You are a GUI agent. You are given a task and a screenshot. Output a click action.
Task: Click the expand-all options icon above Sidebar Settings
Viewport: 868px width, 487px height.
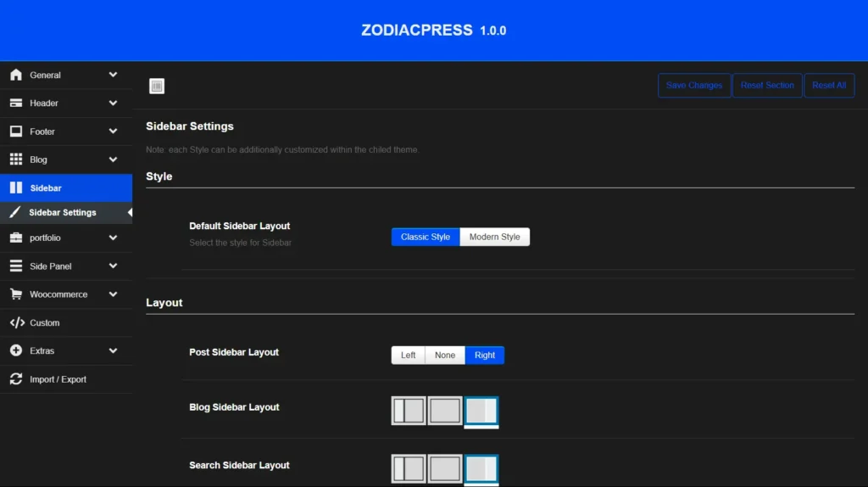point(157,86)
